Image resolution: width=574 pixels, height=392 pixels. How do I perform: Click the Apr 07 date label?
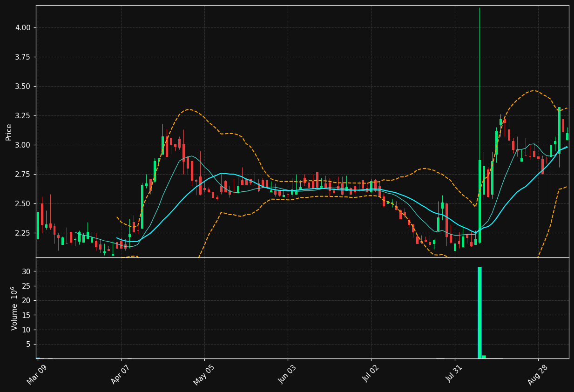coord(120,374)
